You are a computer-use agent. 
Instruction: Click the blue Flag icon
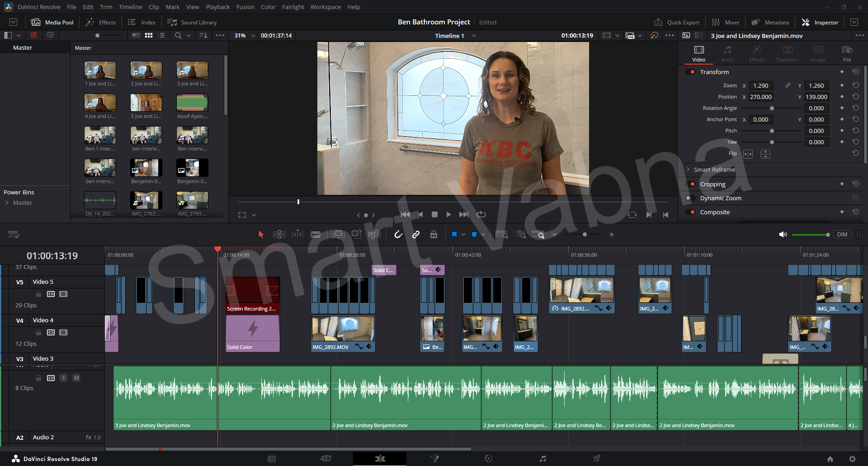pyautogui.click(x=454, y=234)
